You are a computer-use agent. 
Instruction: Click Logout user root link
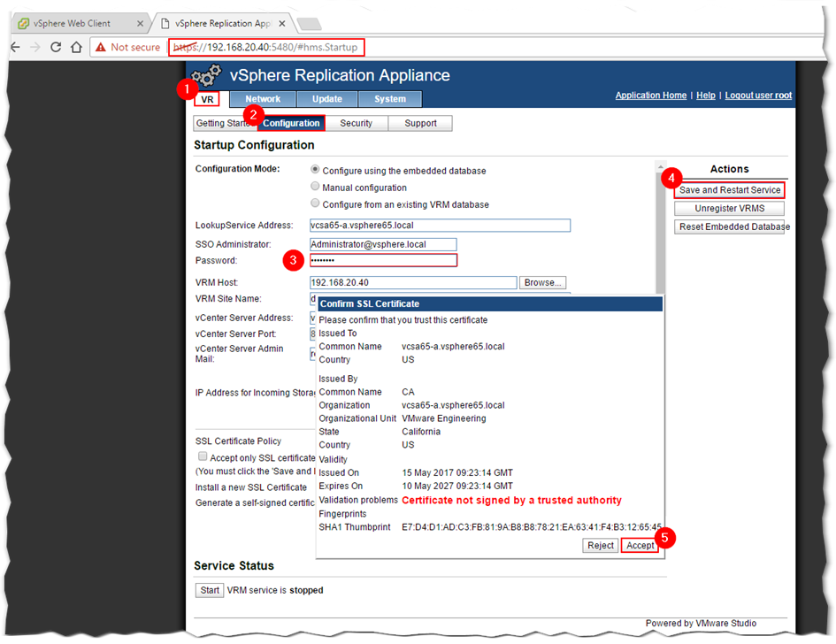tap(758, 96)
